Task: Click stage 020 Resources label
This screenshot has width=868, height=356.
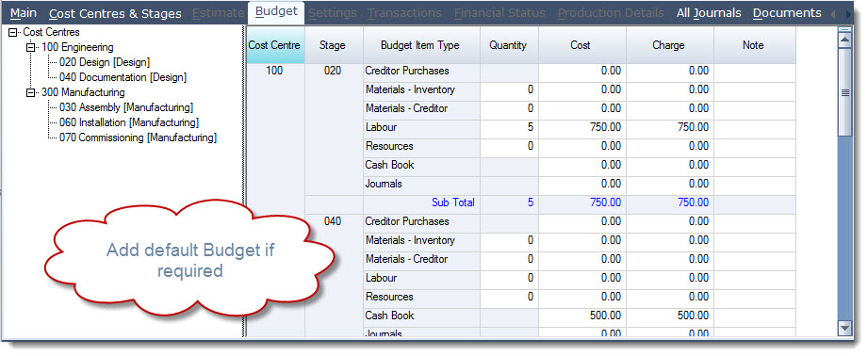Action: pyautogui.click(x=389, y=146)
